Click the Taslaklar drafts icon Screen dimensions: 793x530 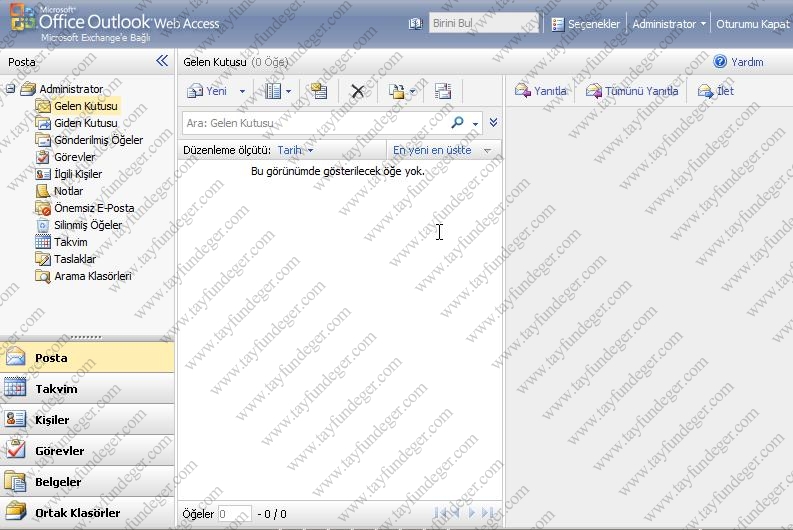43,259
